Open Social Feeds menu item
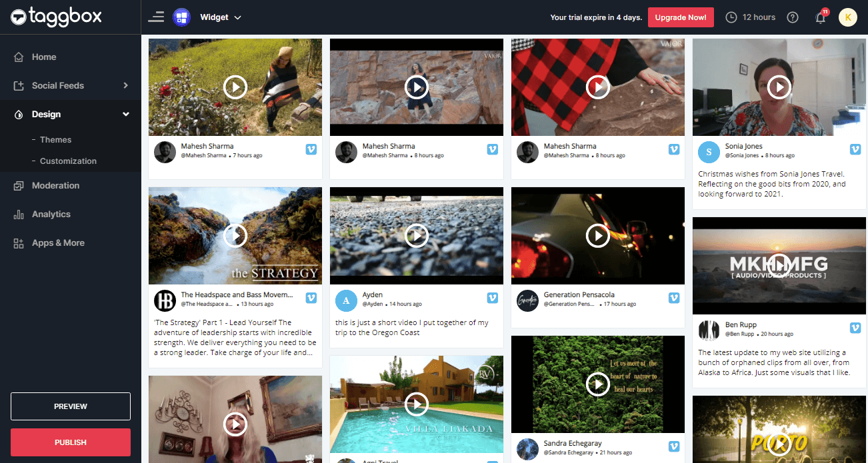 click(58, 86)
